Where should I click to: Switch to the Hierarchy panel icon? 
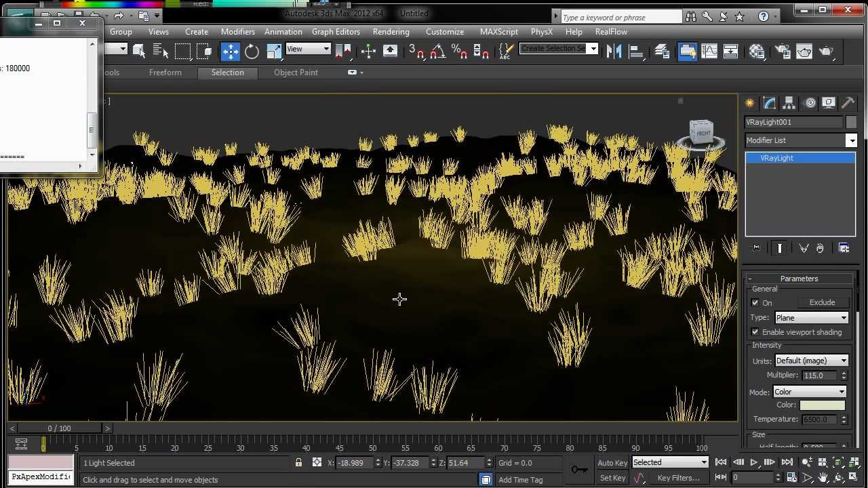pos(789,103)
